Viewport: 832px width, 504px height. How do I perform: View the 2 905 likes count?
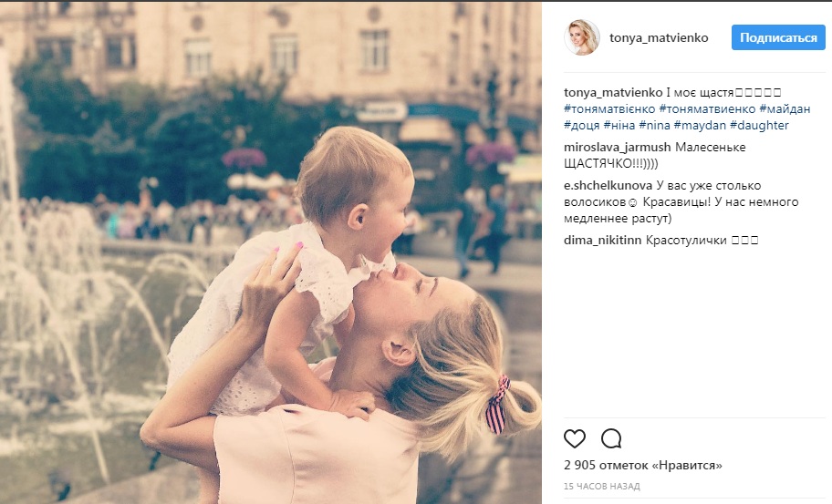click(642, 466)
